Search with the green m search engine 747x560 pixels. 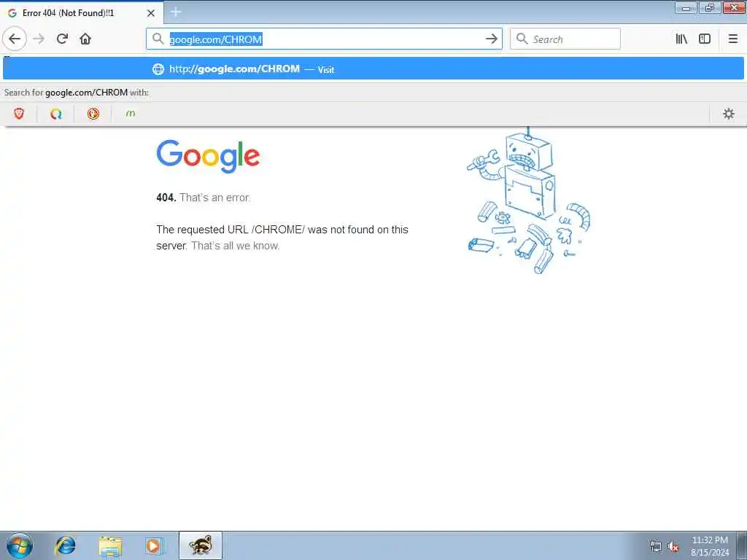(130, 114)
